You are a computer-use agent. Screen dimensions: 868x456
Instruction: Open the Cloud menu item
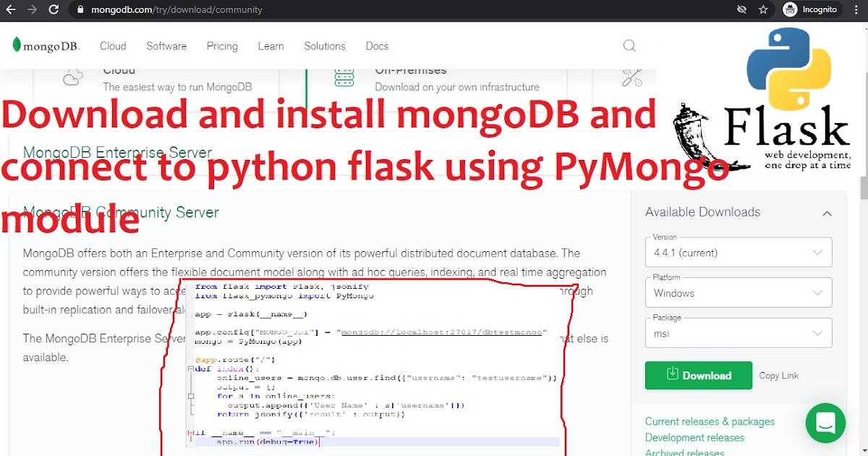tap(113, 46)
